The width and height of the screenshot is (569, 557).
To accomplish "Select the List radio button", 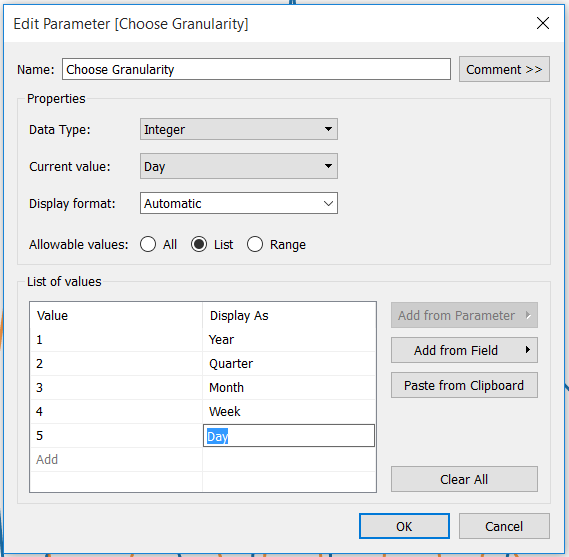I will coord(199,244).
